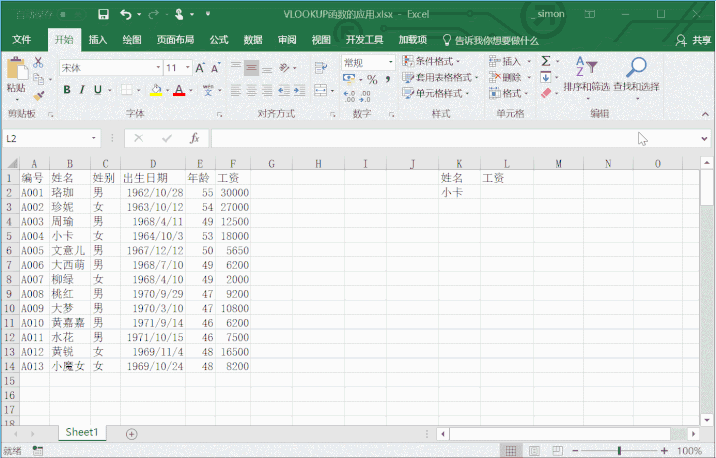Center the cell text horizontally
716x458 pixels.
click(251, 90)
